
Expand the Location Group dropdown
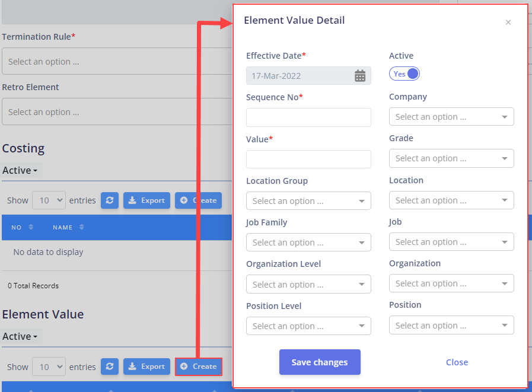pyautogui.click(x=308, y=201)
